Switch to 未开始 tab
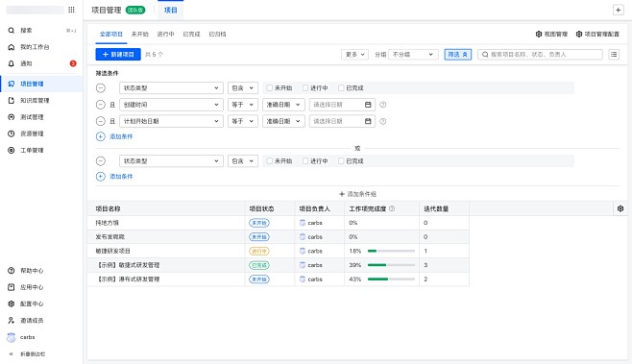632x364 pixels. click(x=140, y=35)
